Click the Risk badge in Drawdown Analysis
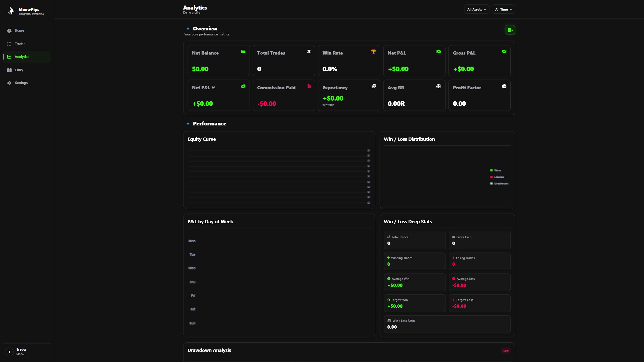 506,351
